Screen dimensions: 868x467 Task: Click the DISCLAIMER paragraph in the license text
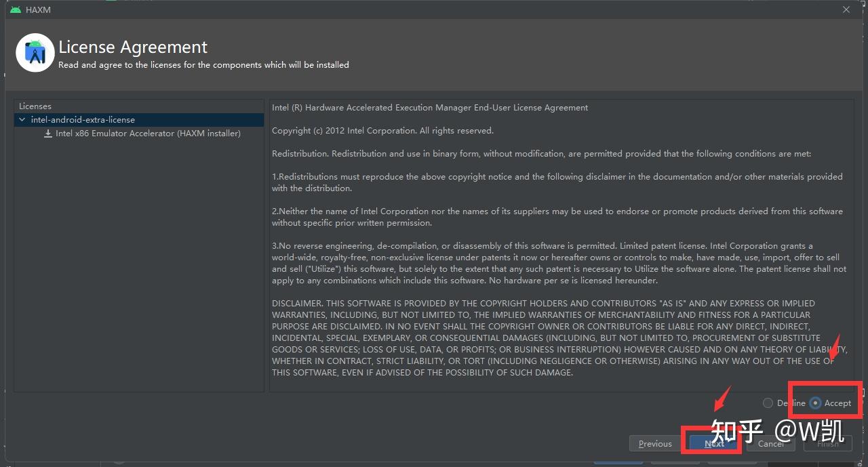pos(559,338)
